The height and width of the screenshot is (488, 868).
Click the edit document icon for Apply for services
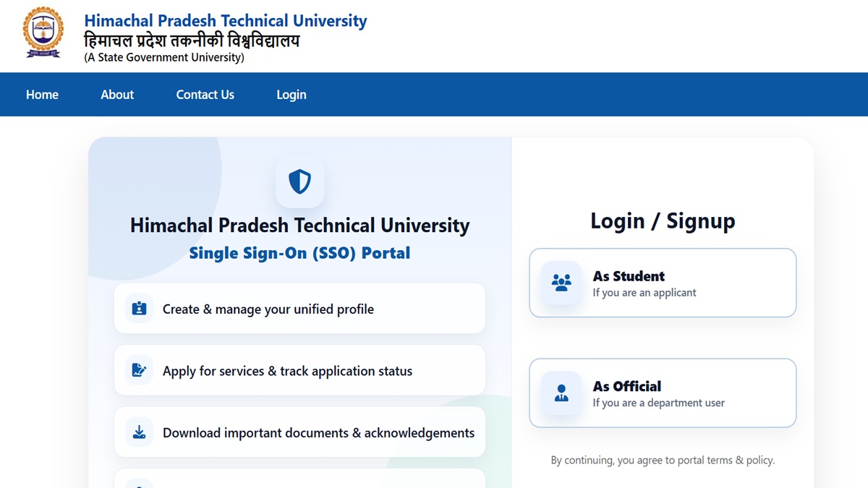click(x=139, y=371)
